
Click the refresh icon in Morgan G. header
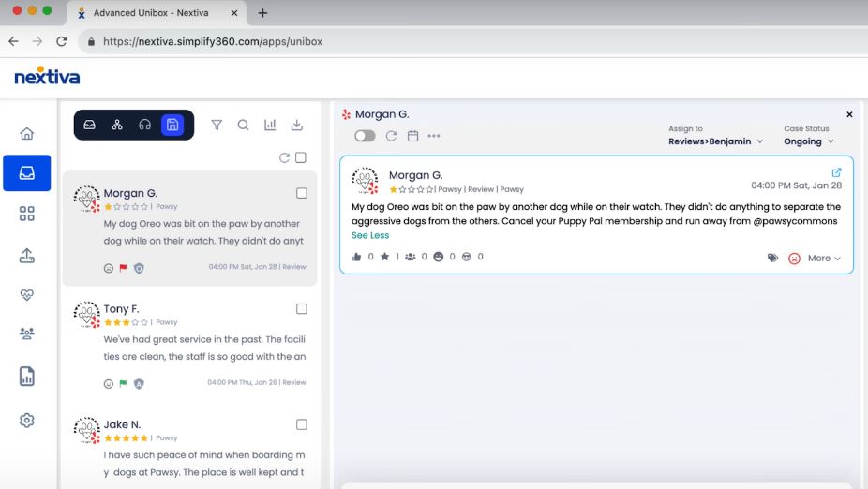pyautogui.click(x=391, y=136)
